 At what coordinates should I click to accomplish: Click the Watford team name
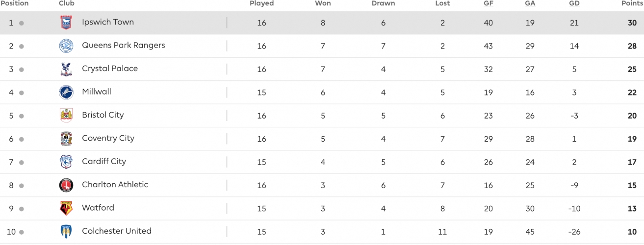click(98, 208)
